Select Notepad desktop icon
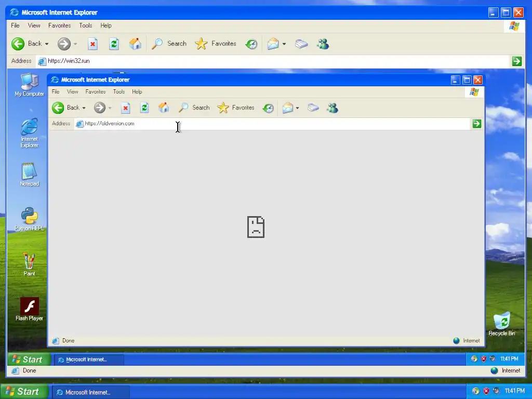Image resolution: width=532 pixels, height=399 pixels. [x=30, y=175]
